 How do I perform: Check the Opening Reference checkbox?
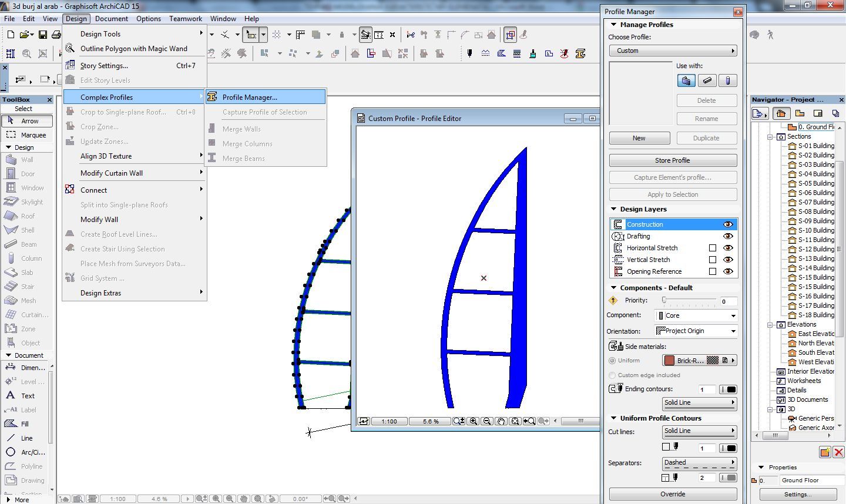coord(712,271)
